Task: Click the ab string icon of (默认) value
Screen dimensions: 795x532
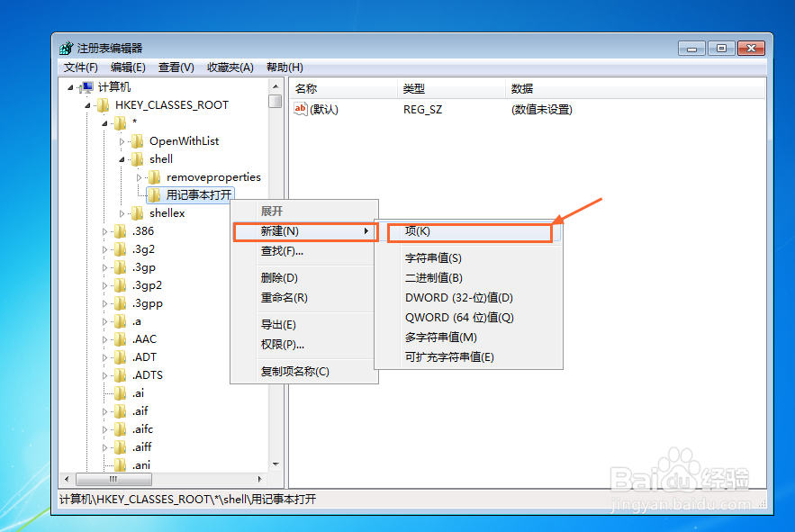Action: [301, 109]
